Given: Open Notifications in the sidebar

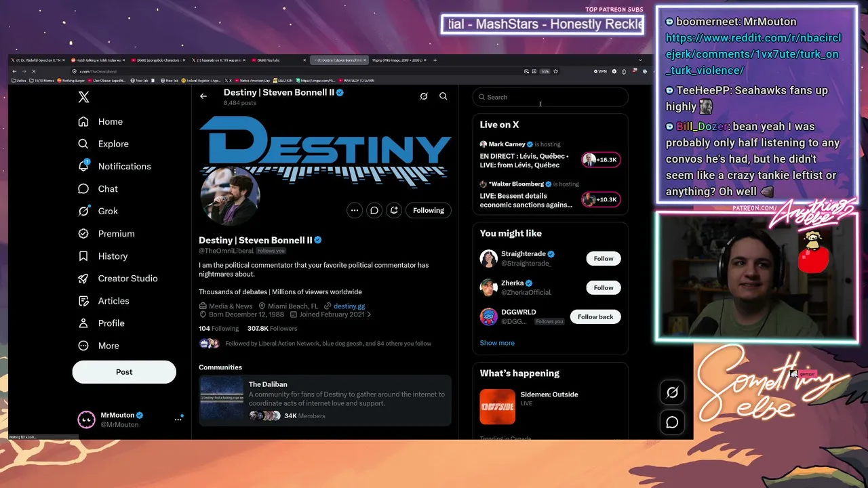Looking at the screenshot, I should pos(115,166).
